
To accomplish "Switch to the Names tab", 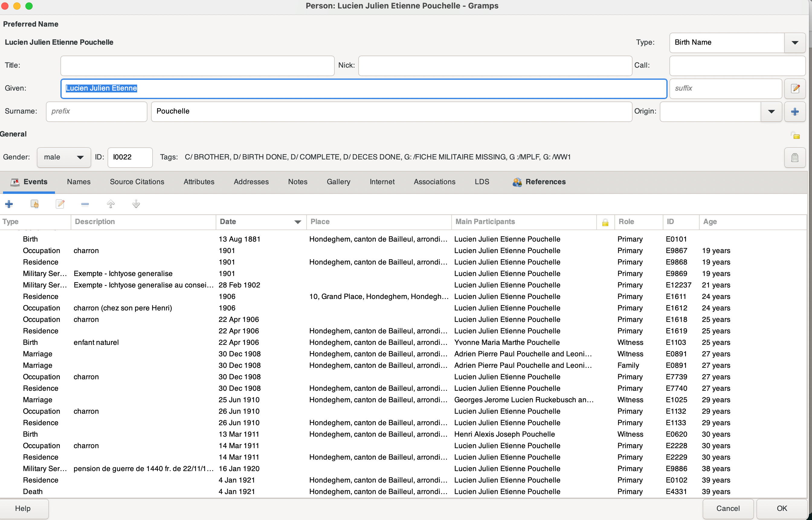I will (79, 182).
